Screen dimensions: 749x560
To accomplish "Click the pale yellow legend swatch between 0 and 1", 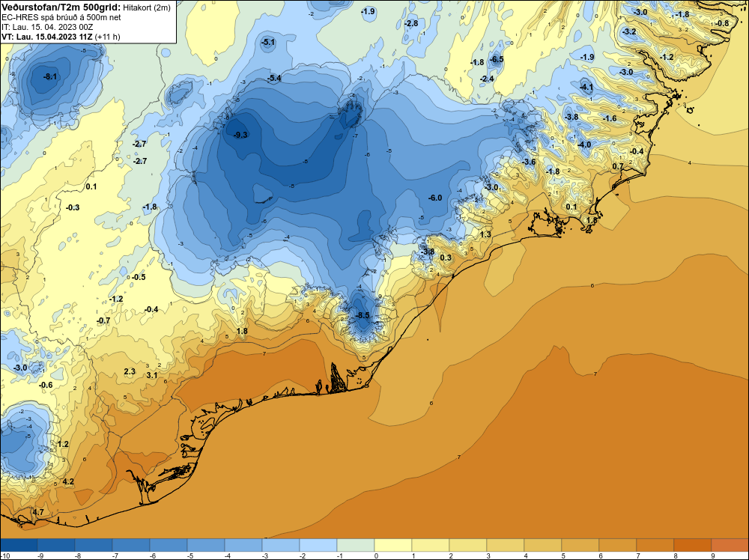I will pyautogui.click(x=393, y=545).
